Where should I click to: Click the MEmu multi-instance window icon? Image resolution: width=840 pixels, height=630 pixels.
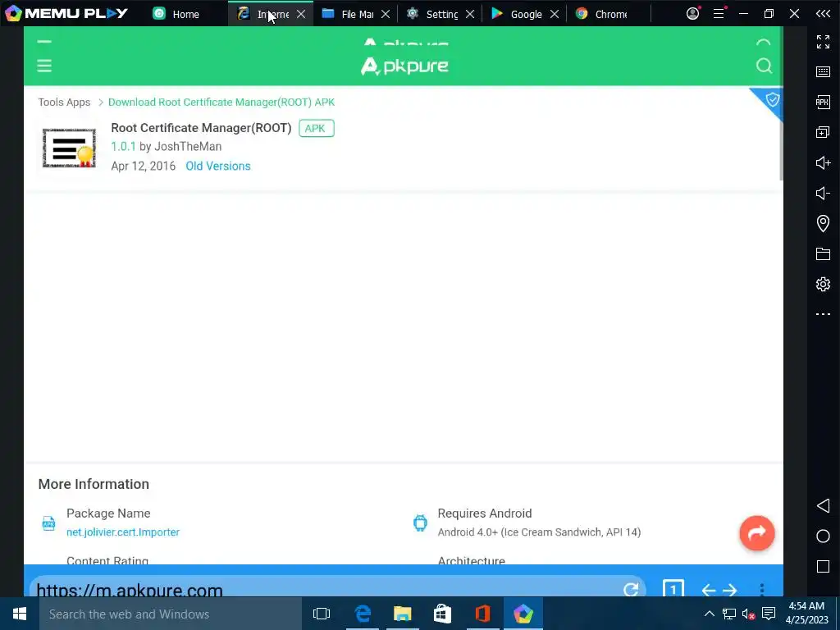[823, 132]
